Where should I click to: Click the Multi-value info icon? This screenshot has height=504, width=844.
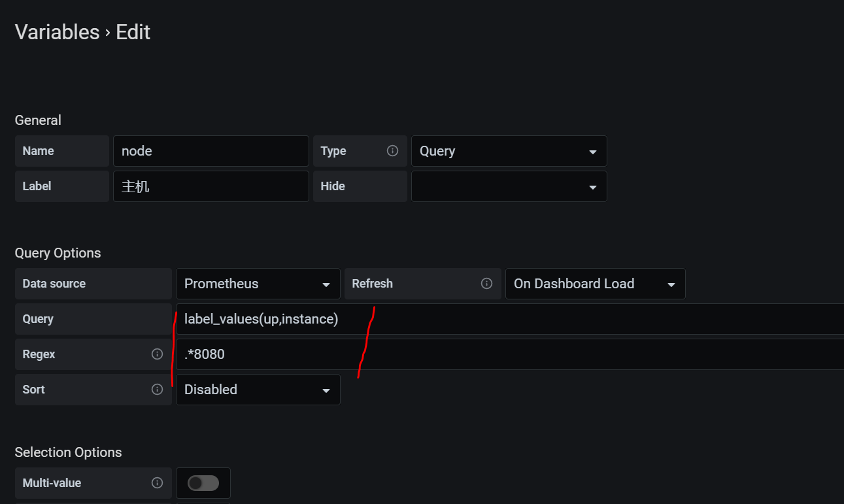[x=157, y=483]
